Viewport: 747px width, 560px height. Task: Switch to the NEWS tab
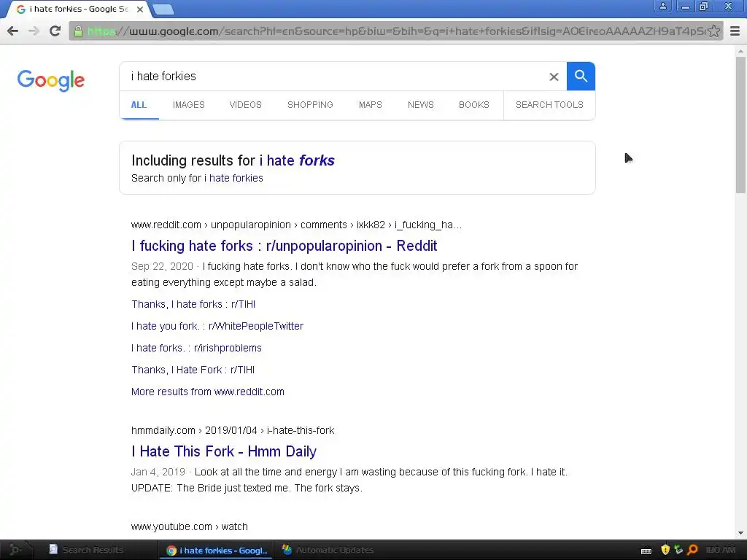[x=421, y=105]
